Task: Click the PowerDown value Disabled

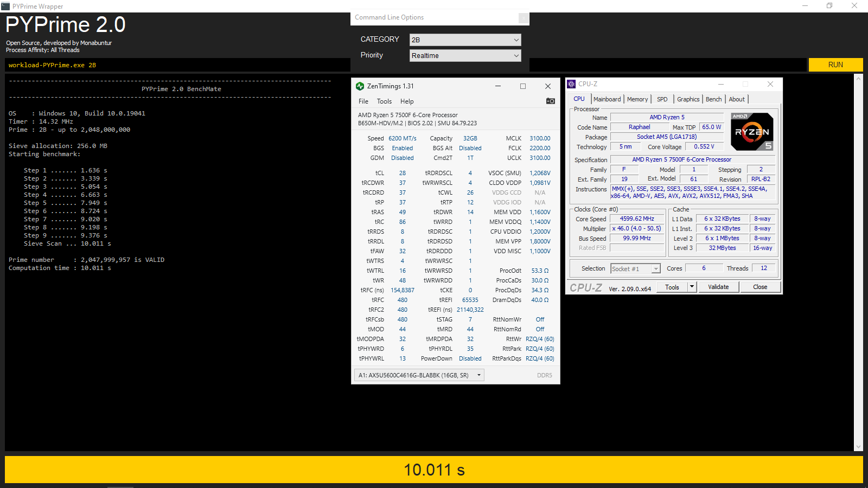Action: click(470, 358)
